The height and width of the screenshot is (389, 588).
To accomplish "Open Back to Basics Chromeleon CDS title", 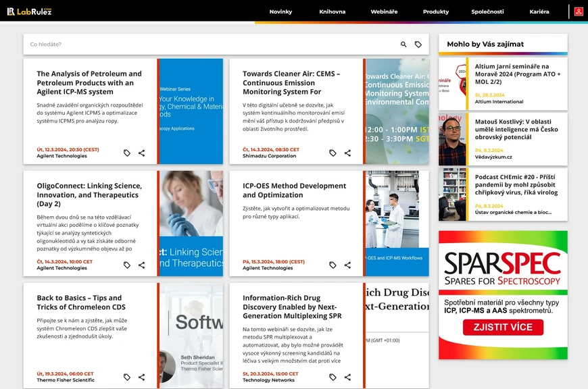I will pyautogui.click(x=81, y=303).
